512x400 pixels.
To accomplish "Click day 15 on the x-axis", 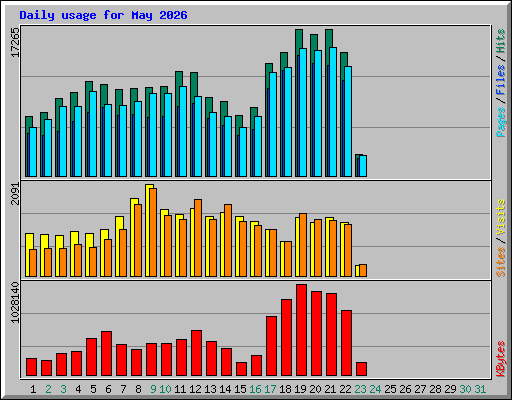I will (x=240, y=389).
